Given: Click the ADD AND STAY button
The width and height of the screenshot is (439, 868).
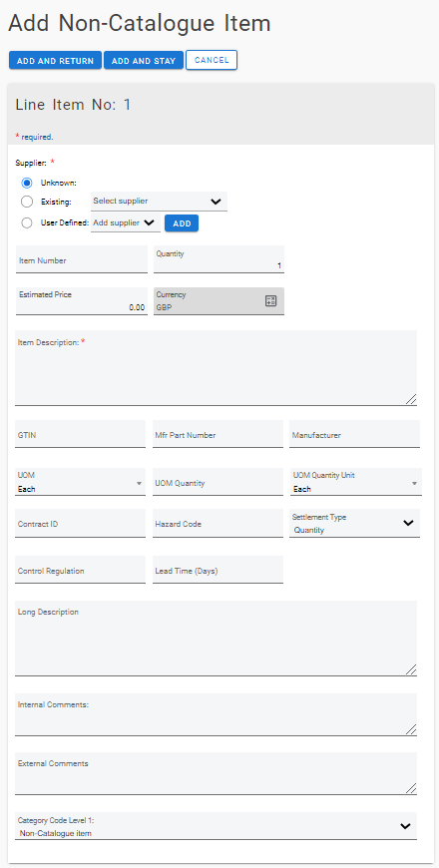Looking at the screenshot, I should 144,61.
